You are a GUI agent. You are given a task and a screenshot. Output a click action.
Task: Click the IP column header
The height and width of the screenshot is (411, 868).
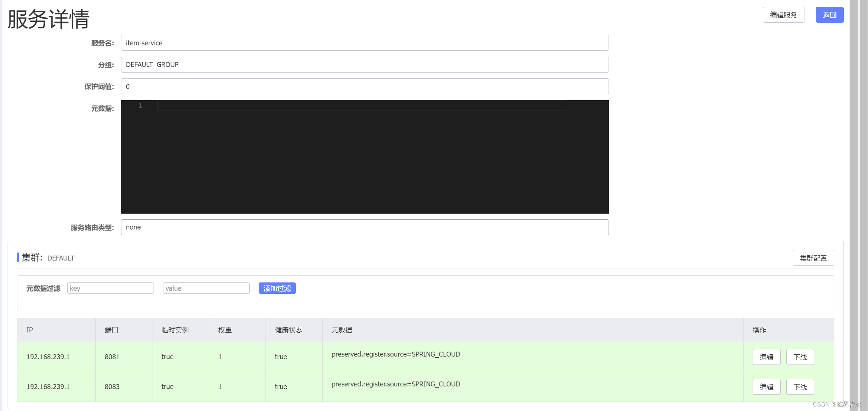coord(56,330)
